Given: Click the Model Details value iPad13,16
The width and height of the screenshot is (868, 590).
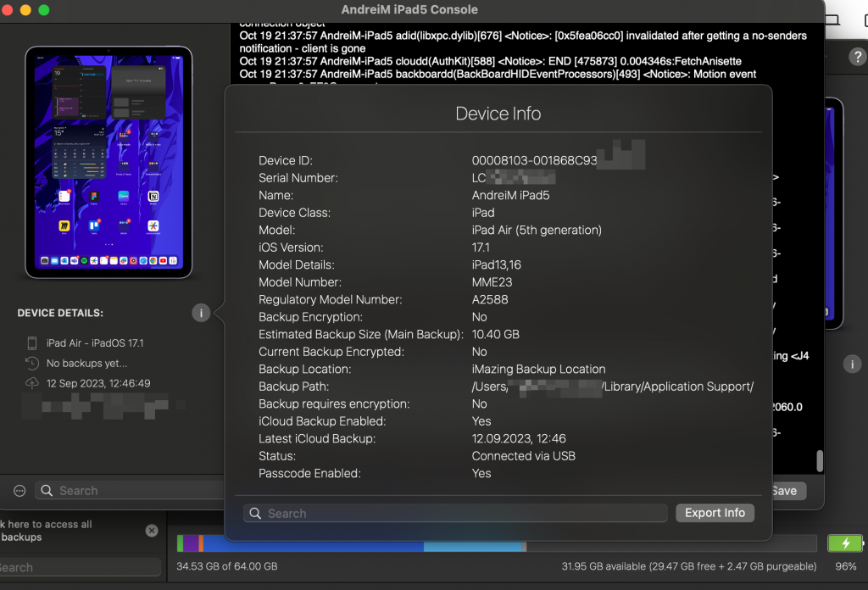Looking at the screenshot, I should [x=496, y=265].
